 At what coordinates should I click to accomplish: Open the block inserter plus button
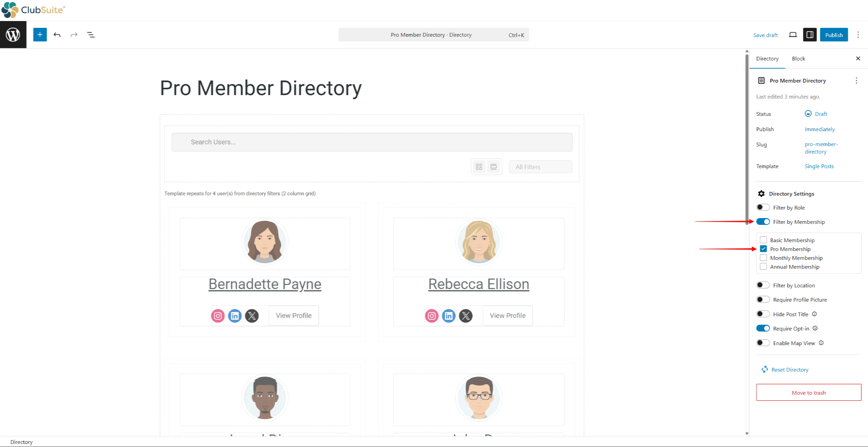(x=40, y=35)
